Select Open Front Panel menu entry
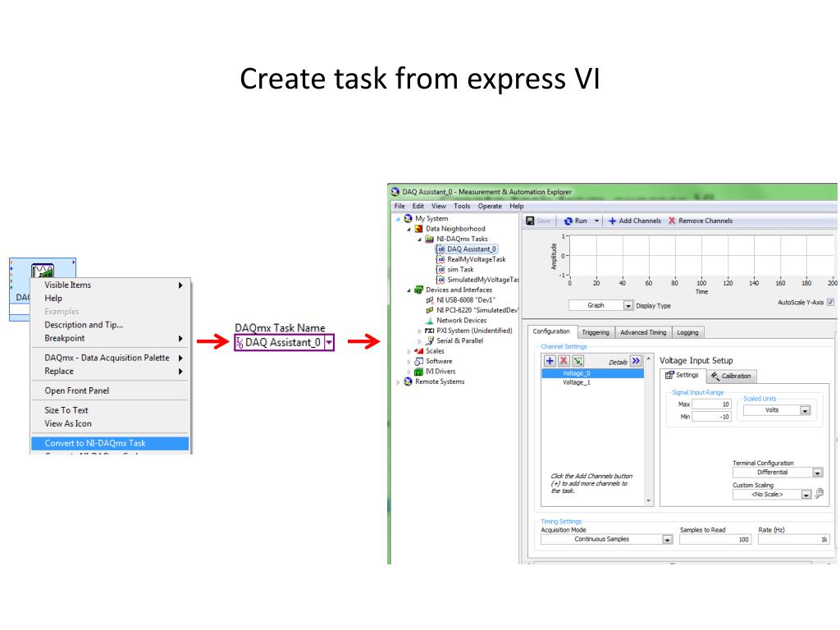The image size is (840, 630). point(110,390)
